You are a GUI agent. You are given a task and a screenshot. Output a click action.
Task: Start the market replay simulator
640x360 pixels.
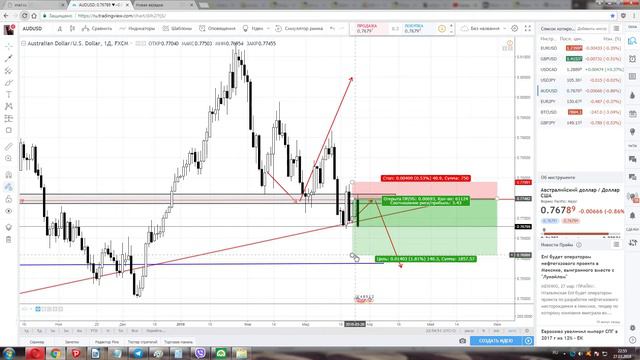tap(299, 29)
